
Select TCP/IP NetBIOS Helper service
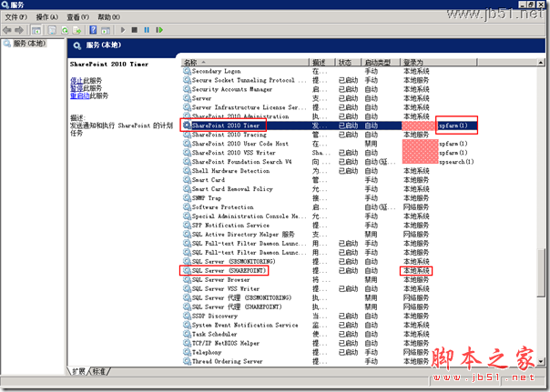[x=226, y=343]
